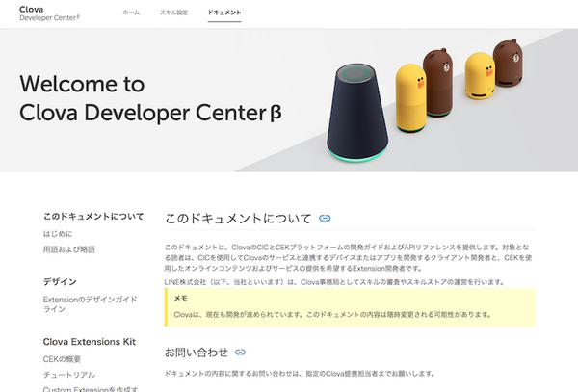This screenshot has height=392, width=578.
Task: Switch to the スキル設定 tab
Action: pos(174,13)
